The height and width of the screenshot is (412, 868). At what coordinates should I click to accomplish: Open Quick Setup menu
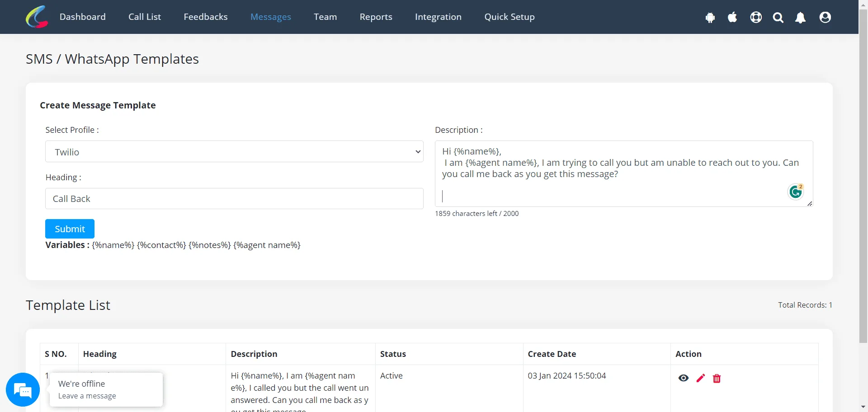(x=509, y=17)
